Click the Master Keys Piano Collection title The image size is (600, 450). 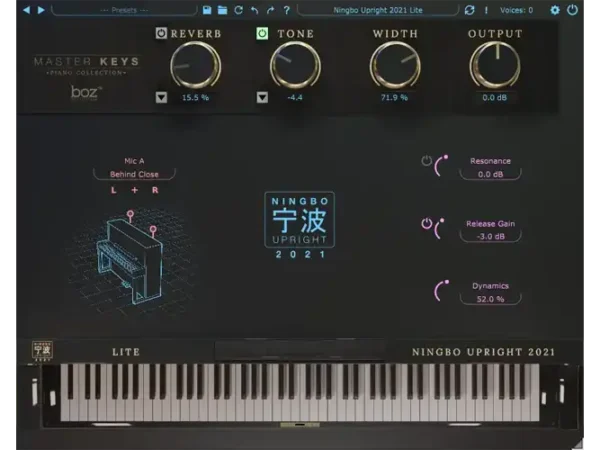tap(86, 66)
